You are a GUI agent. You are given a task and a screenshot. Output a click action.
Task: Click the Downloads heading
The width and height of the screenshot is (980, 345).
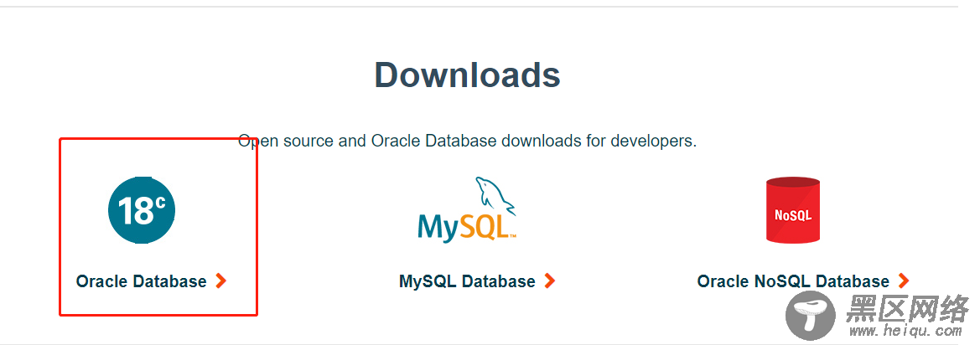(x=467, y=75)
